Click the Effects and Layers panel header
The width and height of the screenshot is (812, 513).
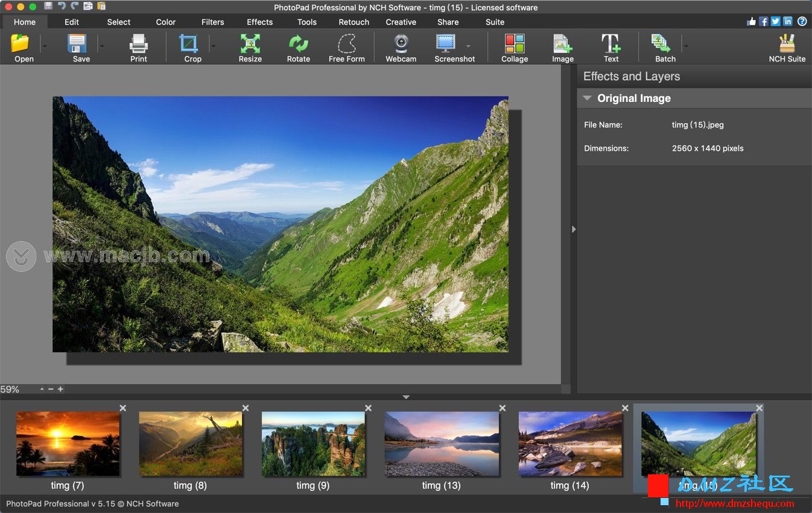point(632,77)
